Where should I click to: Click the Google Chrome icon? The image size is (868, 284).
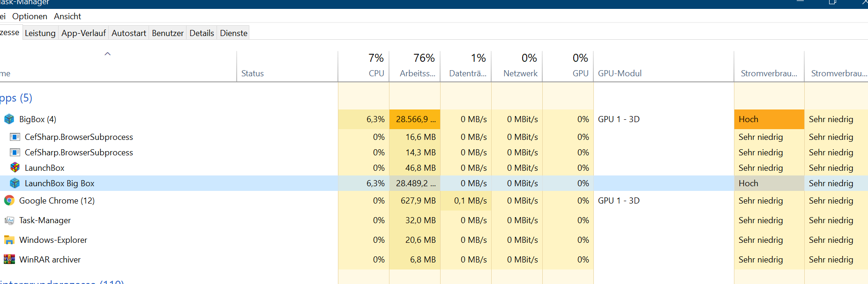click(9, 201)
